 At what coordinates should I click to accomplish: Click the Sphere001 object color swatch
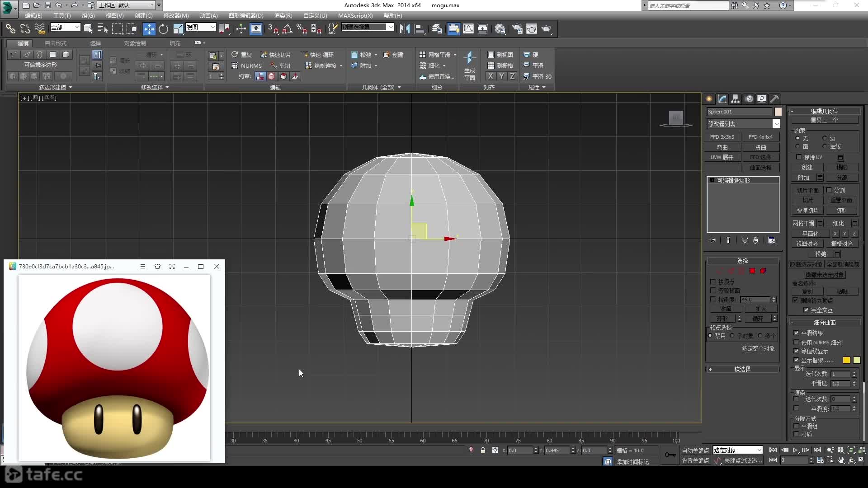[x=778, y=112]
